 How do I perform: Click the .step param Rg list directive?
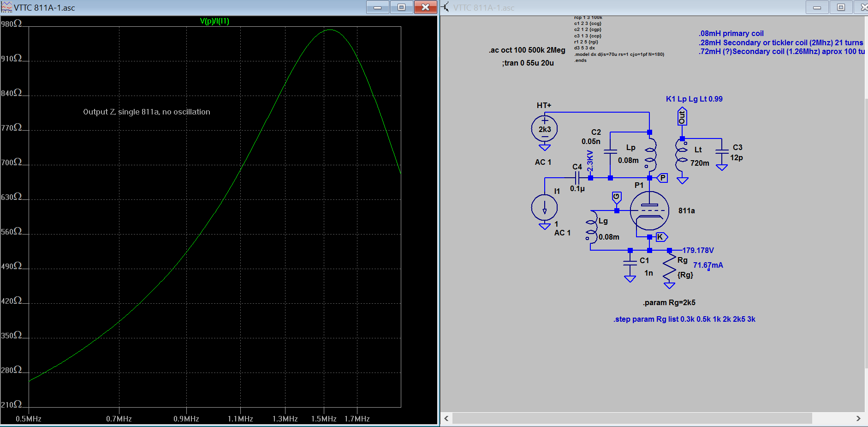click(684, 319)
